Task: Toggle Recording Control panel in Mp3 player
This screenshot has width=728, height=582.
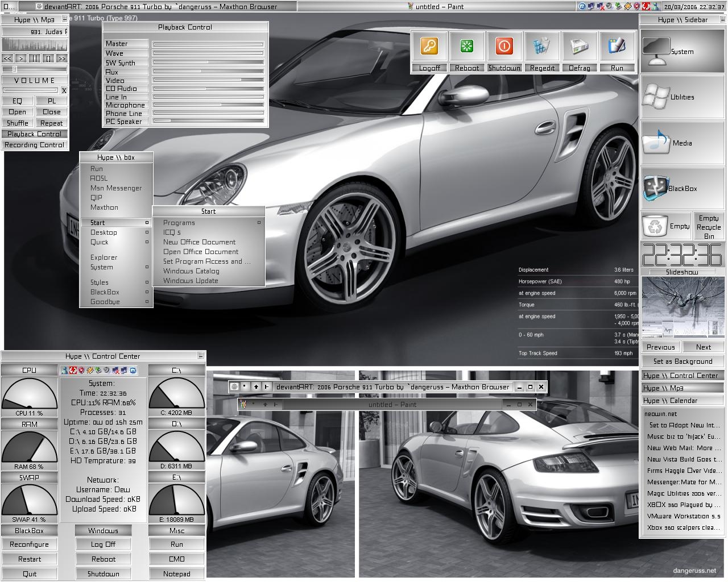Action: click(35, 145)
